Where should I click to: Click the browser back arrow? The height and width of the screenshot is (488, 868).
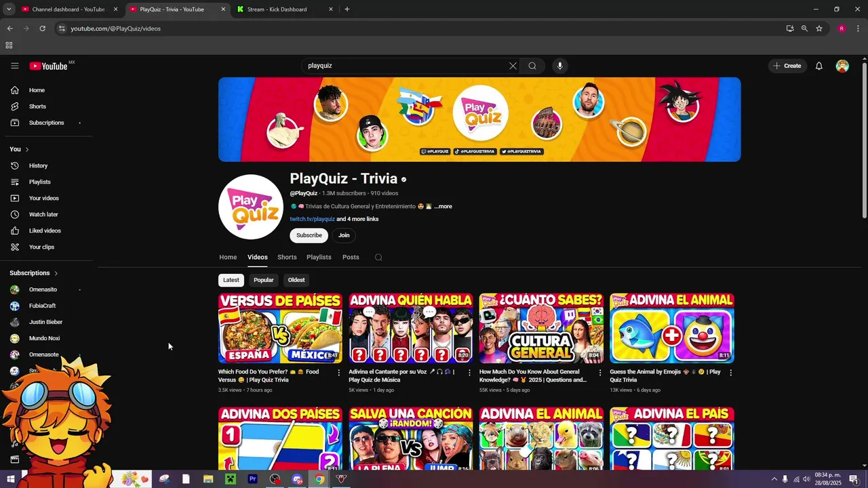coord(10,28)
